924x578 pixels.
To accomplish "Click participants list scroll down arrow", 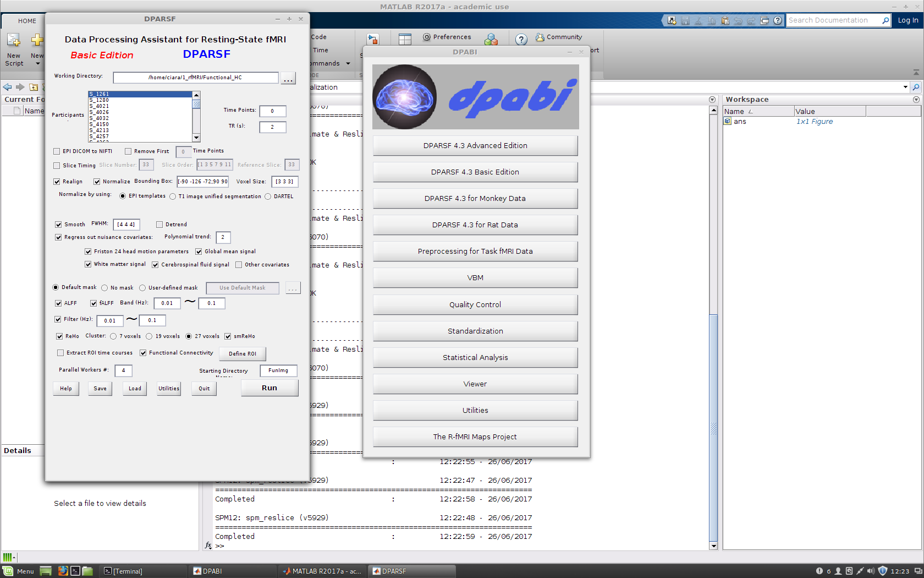I will 196,138.
